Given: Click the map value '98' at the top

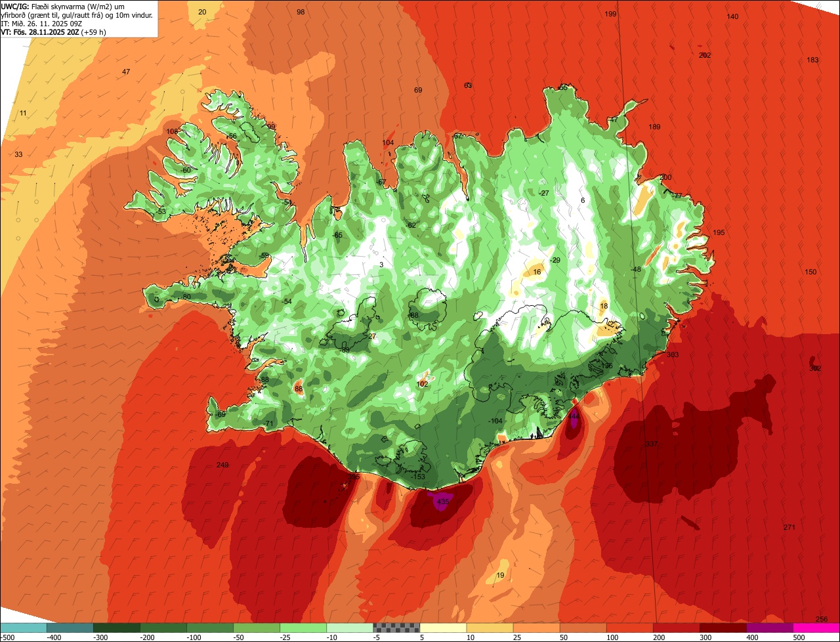Looking at the screenshot, I should (x=301, y=12).
